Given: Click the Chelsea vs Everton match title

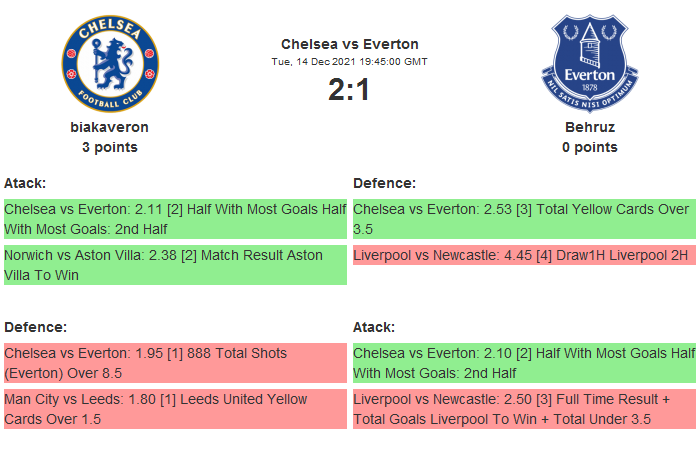Looking at the screenshot, I should (x=349, y=44).
